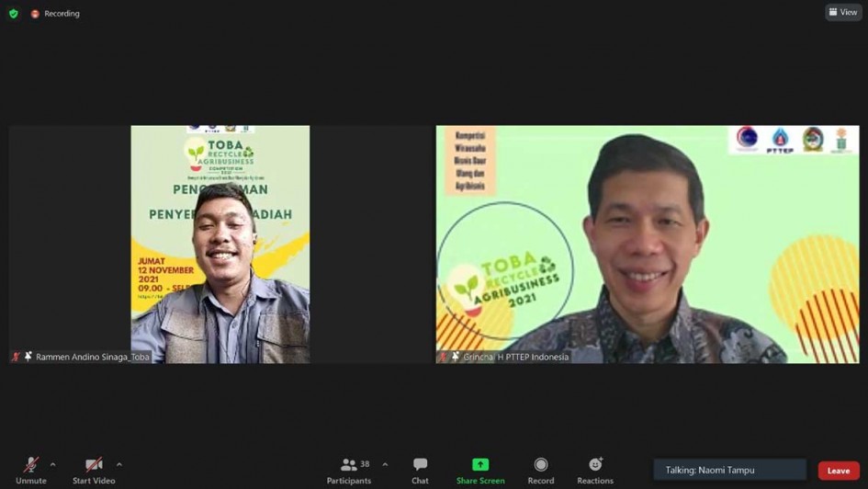This screenshot has height=489, width=868.
Task: Click the 'Talking: Naomi Tampu' indicator
Action: [729, 470]
